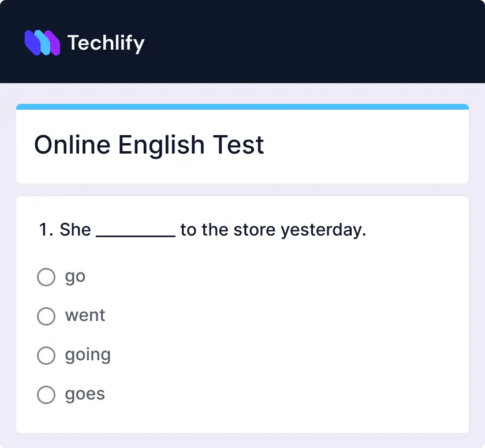Image resolution: width=485 pixels, height=448 pixels.
Task: Click the question 1 text
Action: click(201, 229)
